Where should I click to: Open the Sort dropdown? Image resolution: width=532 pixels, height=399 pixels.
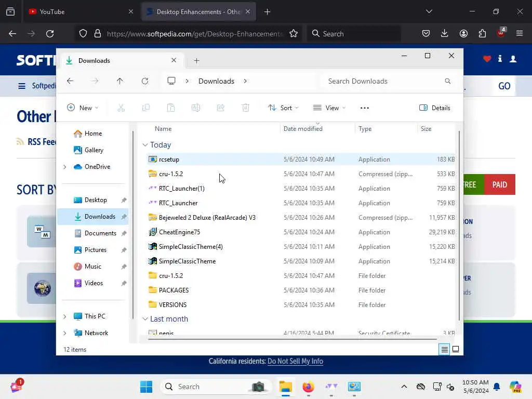(x=283, y=108)
